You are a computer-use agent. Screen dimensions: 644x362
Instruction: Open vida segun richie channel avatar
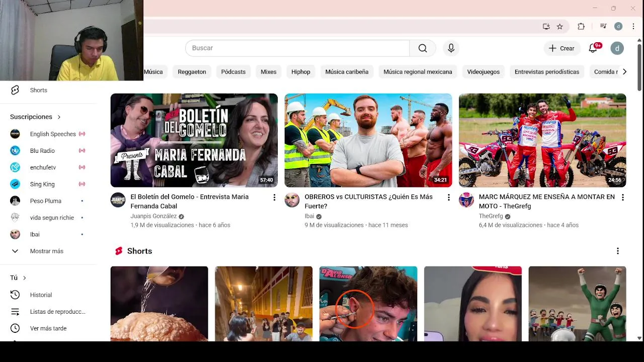(15, 218)
